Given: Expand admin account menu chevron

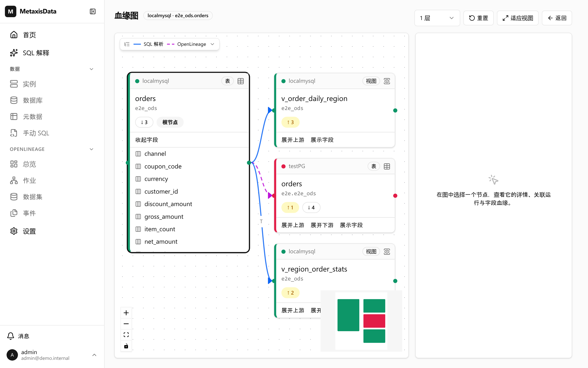Looking at the screenshot, I should coord(94,355).
